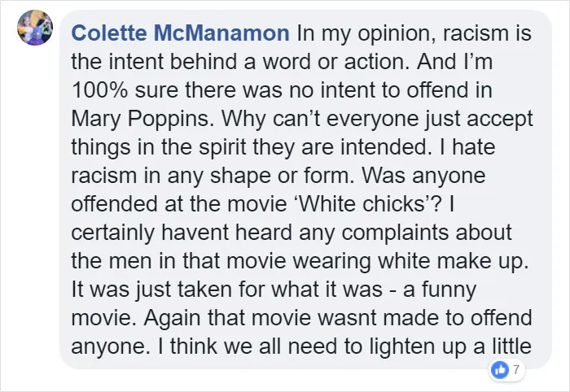The height and width of the screenshot is (392, 570).
Task: Click the blue thumbs-up reaction icon
Action: [500, 370]
